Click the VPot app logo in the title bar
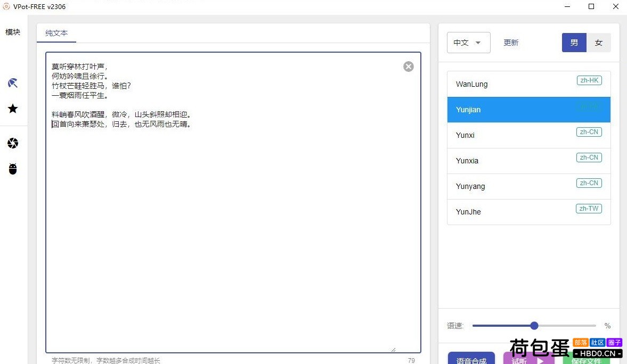The image size is (627, 364). (x=6, y=6)
